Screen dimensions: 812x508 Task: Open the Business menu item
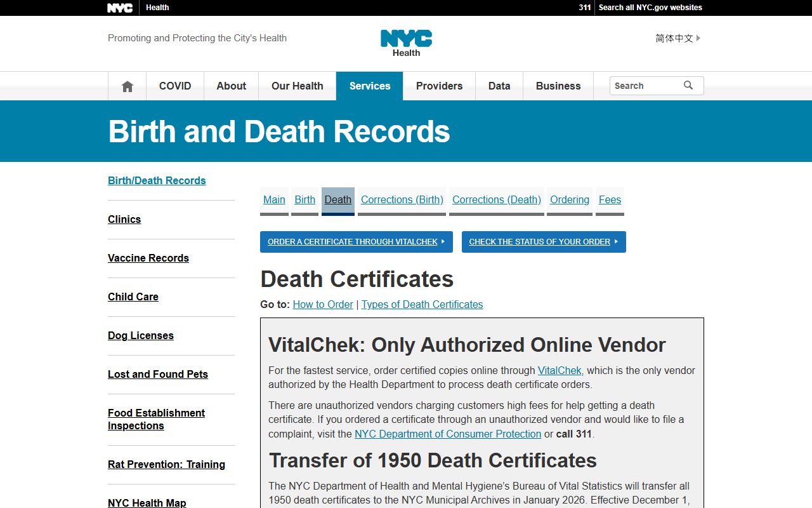pyautogui.click(x=558, y=86)
